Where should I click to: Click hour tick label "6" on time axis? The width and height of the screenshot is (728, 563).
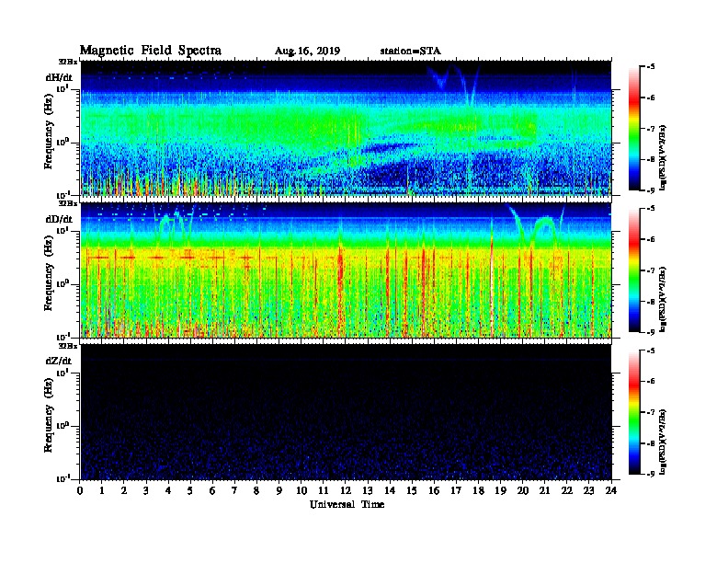coord(212,490)
